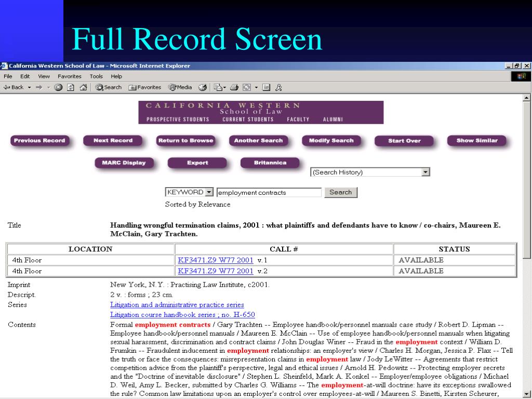Click the Current Students banner link
The height and width of the screenshot is (399, 532).
tap(248, 119)
